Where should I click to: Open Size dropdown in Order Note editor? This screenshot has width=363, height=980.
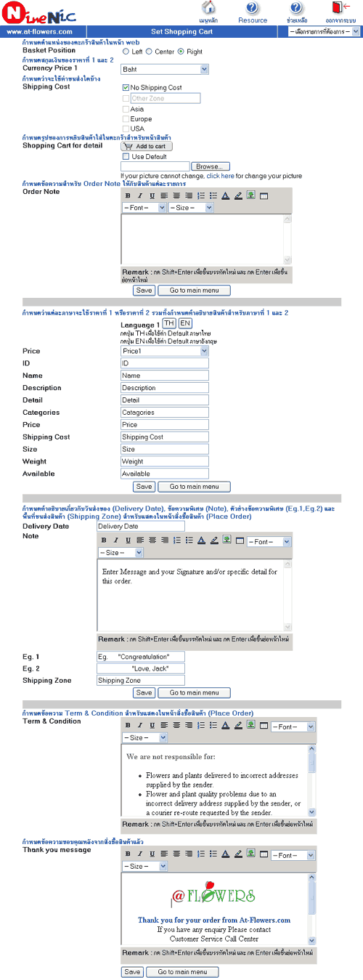(x=191, y=207)
